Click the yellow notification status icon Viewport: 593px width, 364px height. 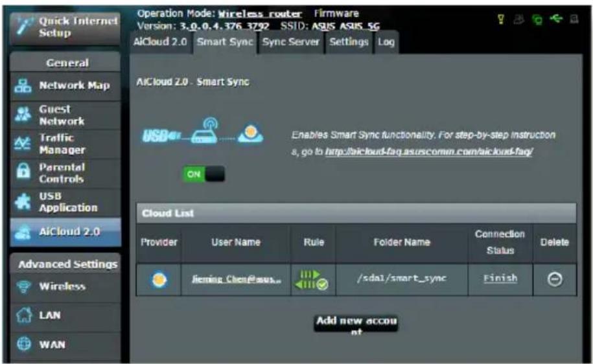point(501,19)
